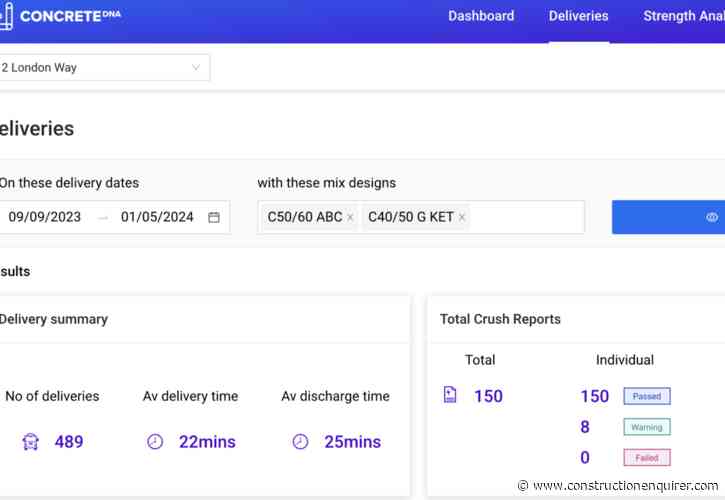This screenshot has height=500, width=725.
Task: Remove the C50/60 ABC mix design tag
Action: (350, 217)
